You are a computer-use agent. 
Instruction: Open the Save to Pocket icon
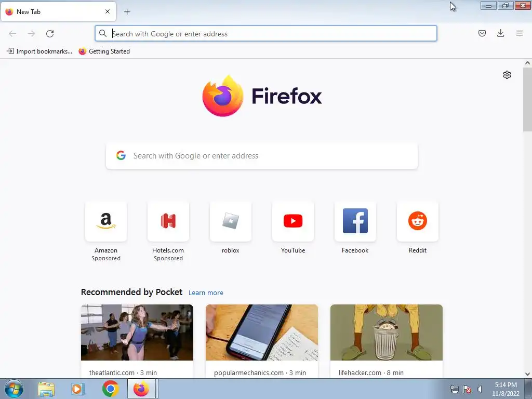coord(482,33)
